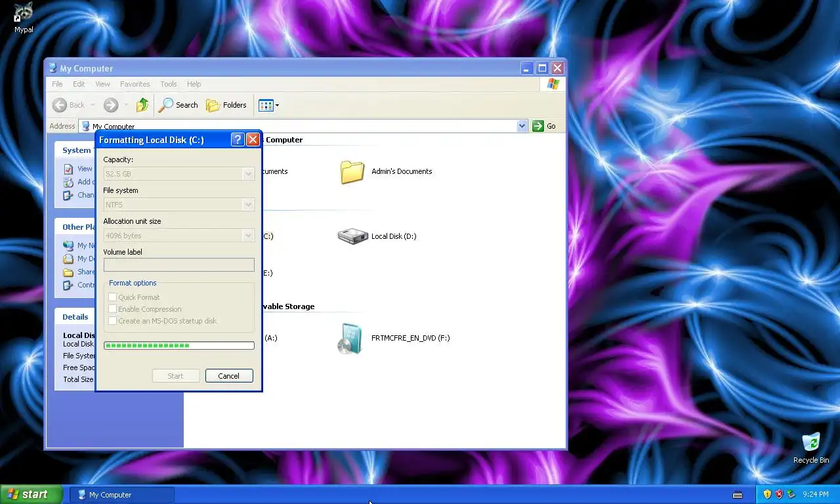Select the Admin's Documents folder icon

(x=352, y=171)
